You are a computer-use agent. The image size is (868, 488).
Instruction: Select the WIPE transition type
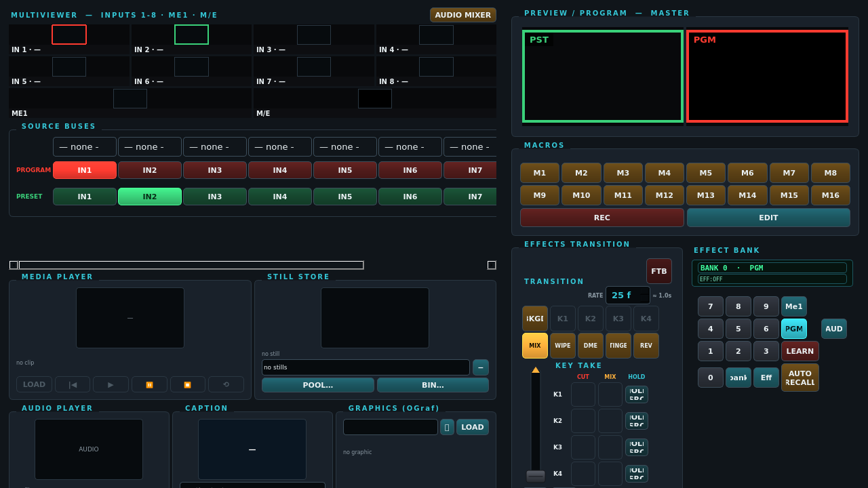(x=563, y=346)
